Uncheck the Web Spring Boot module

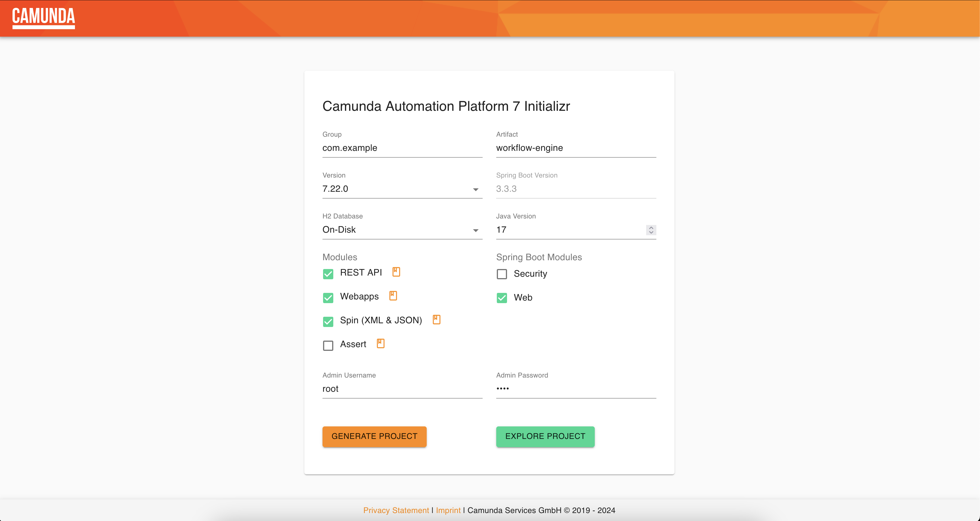click(502, 298)
